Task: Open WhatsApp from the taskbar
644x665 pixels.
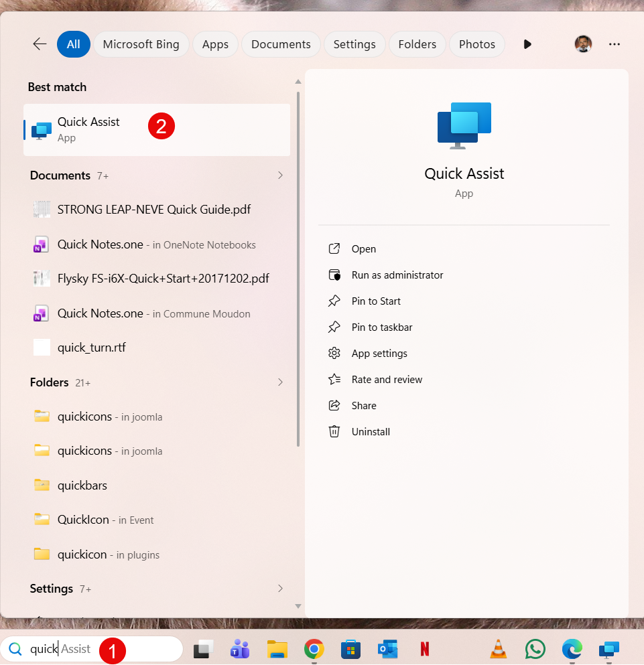Action: click(535, 649)
